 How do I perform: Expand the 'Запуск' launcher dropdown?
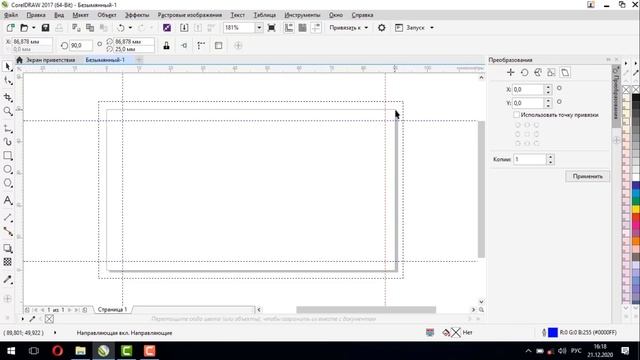pos(432,28)
